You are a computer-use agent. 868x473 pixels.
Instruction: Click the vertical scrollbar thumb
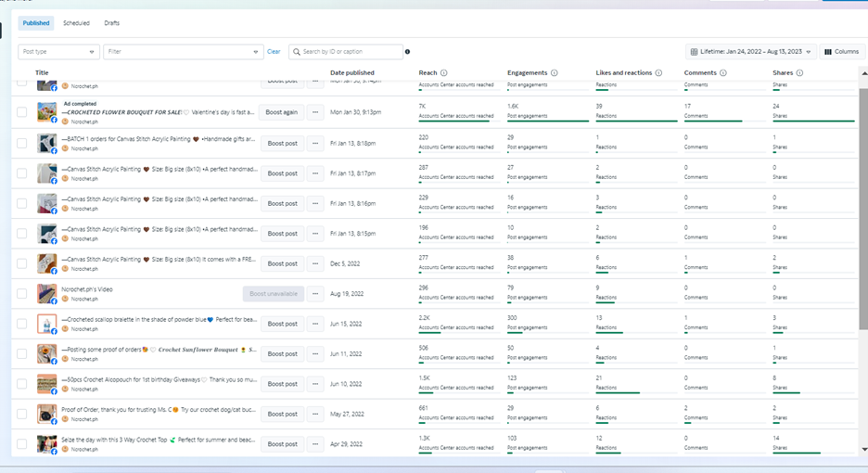[863, 209]
